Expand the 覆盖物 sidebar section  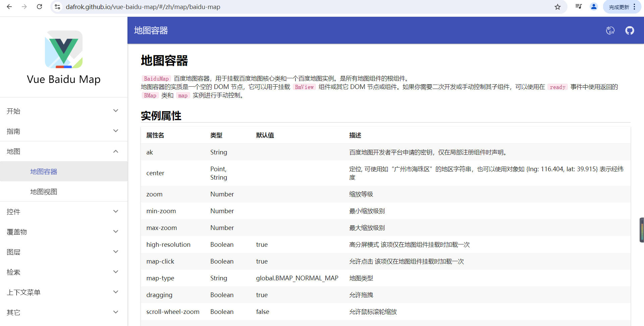(64, 232)
